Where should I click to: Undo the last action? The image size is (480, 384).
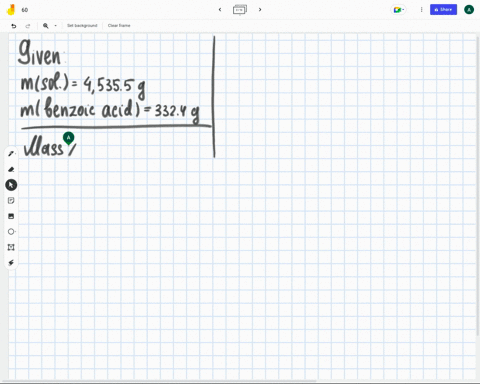[14, 26]
